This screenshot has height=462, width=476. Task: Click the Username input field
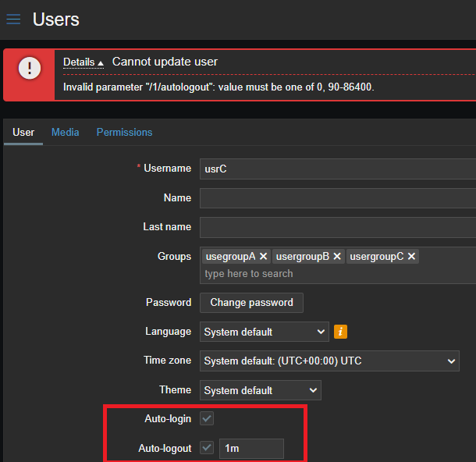click(337, 169)
